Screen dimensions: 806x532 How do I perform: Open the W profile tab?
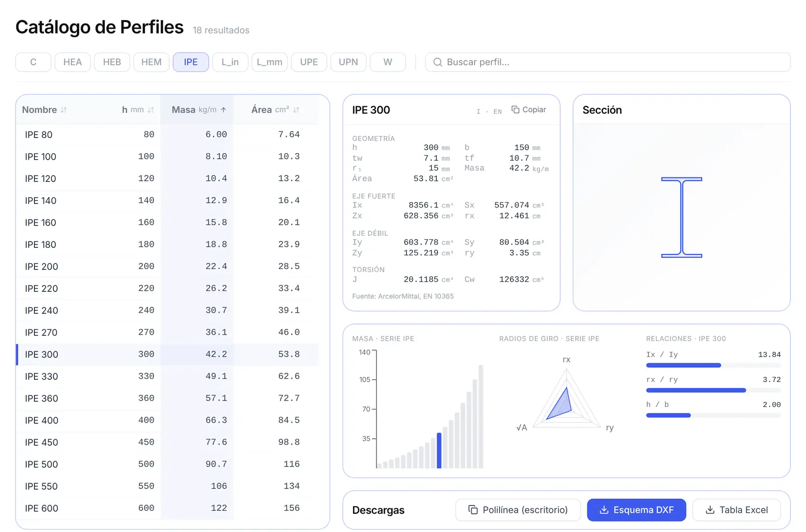(388, 62)
